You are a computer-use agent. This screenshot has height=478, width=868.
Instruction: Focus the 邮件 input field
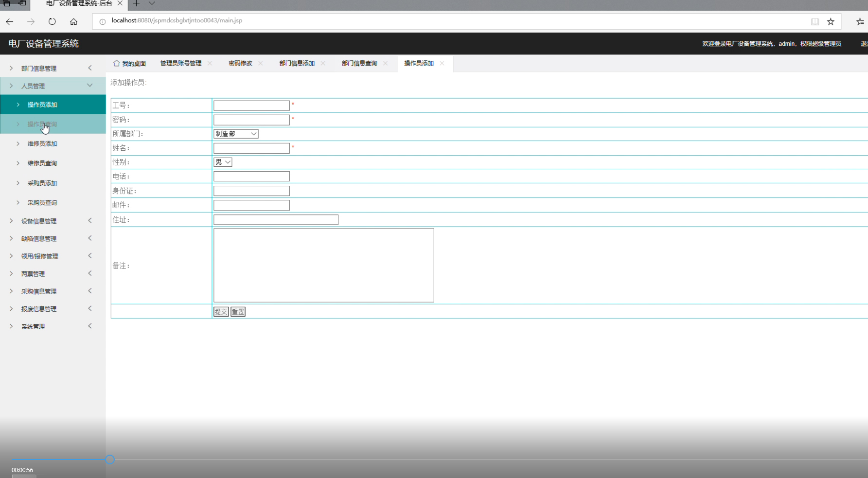pyautogui.click(x=251, y=205)
